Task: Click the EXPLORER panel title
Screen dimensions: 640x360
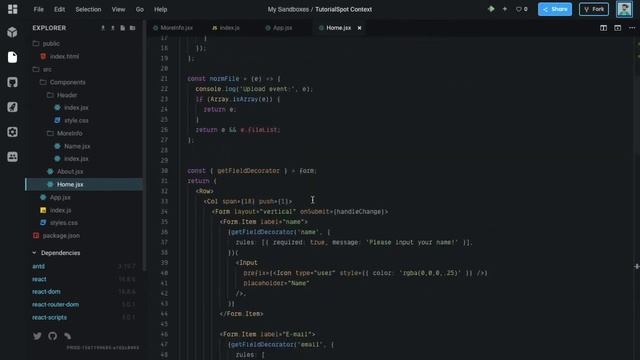Action: (49, 28)
